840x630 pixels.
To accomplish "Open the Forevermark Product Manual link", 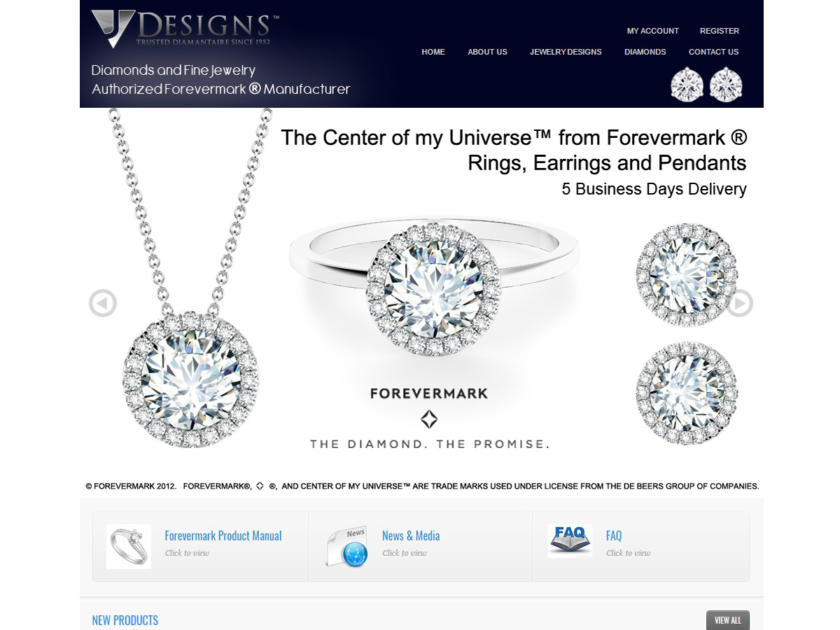I will (x=223, y=535).
